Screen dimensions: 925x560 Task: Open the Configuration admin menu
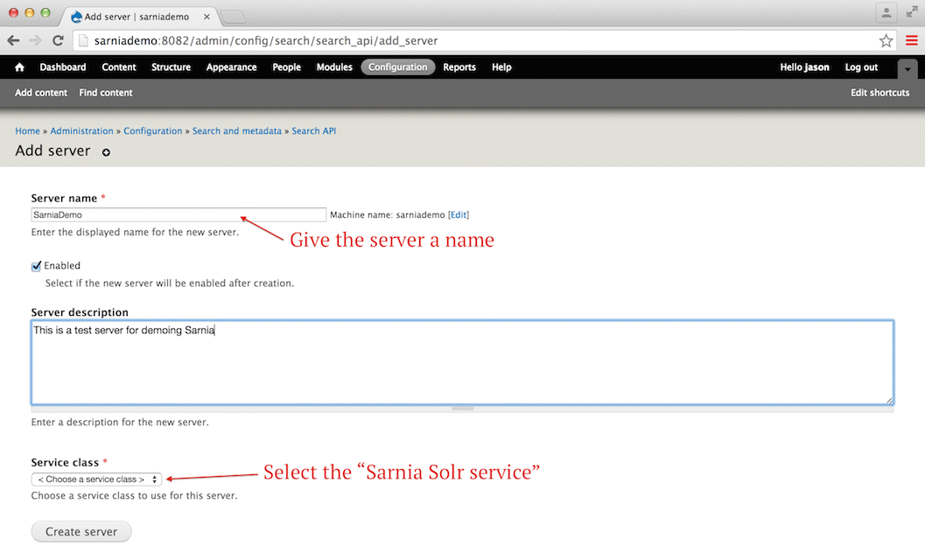397,67
